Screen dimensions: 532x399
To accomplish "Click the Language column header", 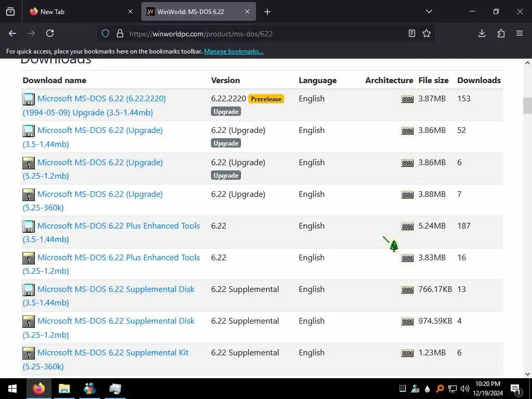I will 317,81.
